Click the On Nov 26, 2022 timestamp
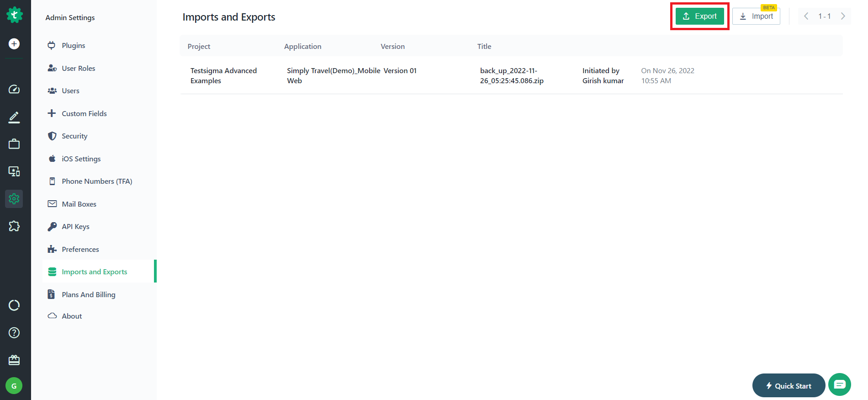This screenshot has width=868, height=400. click(x=667, y=75)
